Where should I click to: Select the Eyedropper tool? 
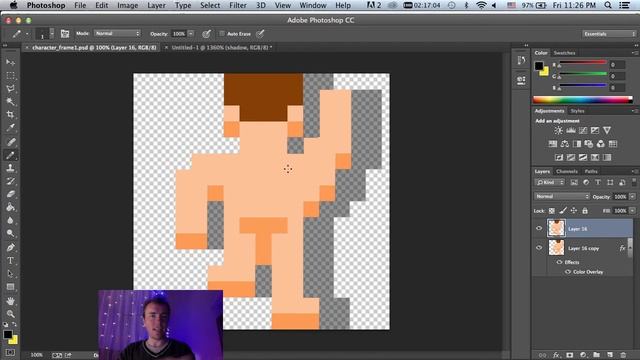click(11, 128)
